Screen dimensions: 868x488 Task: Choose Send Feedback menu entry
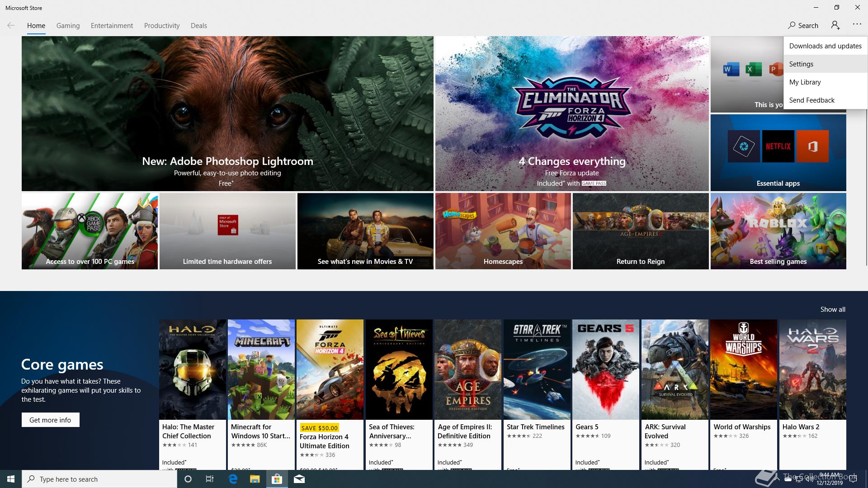(826, 100)
